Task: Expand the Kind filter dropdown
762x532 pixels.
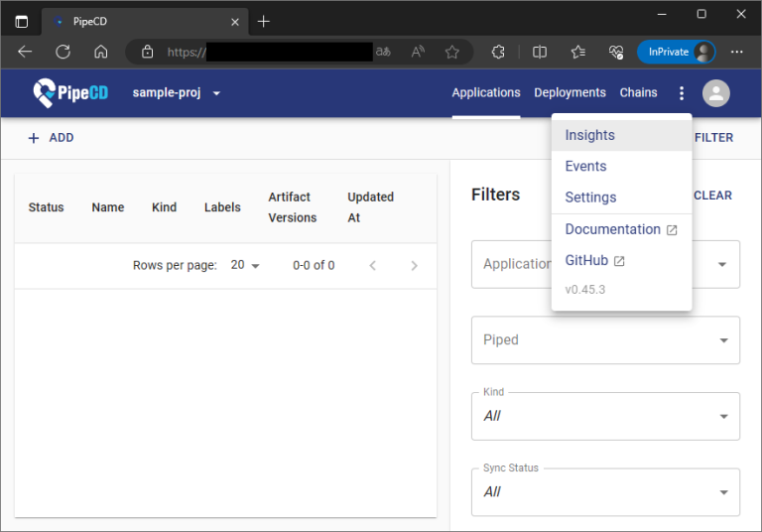Action: click(605, 416)
